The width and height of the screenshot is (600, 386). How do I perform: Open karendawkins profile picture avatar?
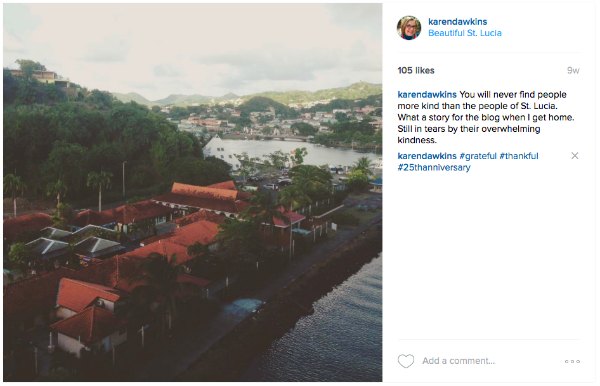coord(409,28)
